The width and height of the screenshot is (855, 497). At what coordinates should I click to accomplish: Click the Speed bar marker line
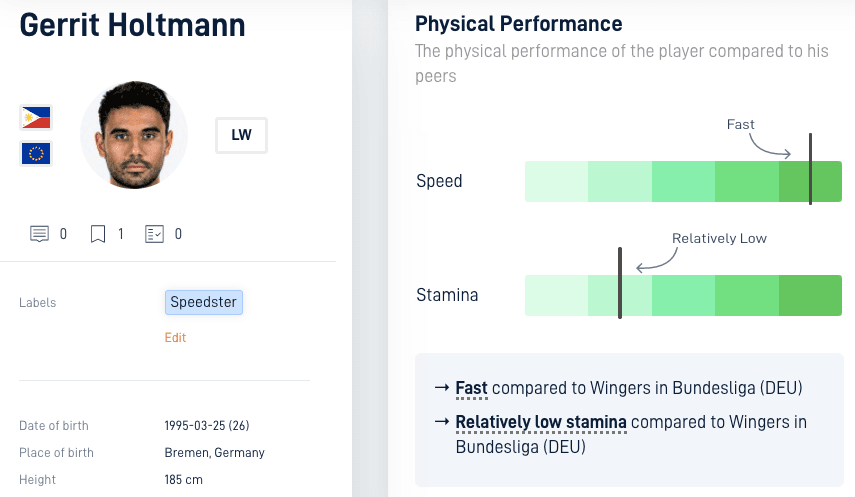coord(810,169)
